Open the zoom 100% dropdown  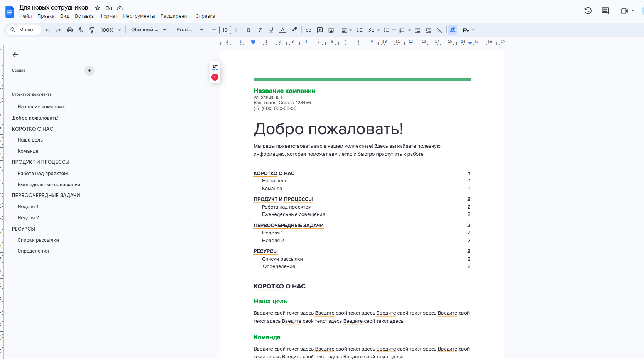click(111, 30)
